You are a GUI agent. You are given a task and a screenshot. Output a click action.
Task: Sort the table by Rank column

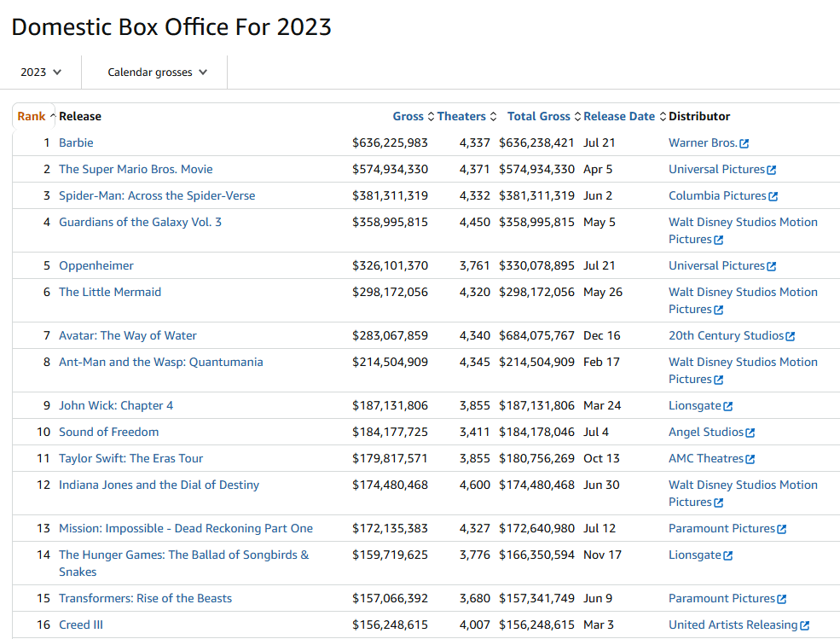[x=32, y=117]
